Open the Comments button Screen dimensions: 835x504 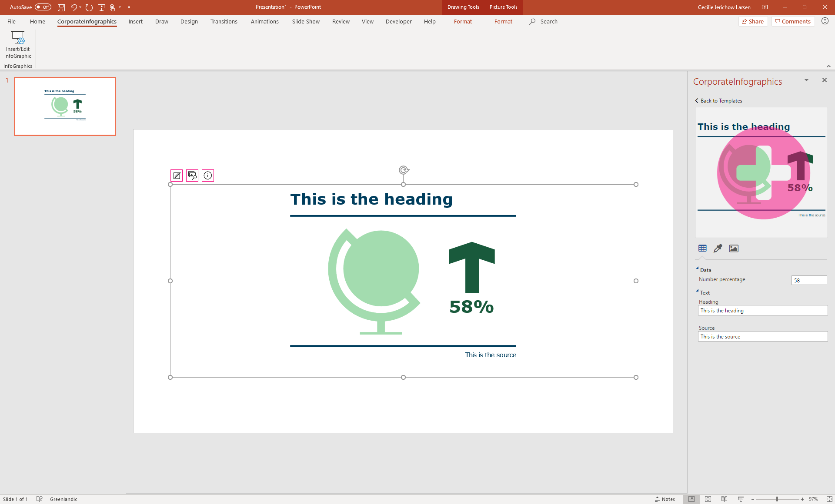[793, 21]
